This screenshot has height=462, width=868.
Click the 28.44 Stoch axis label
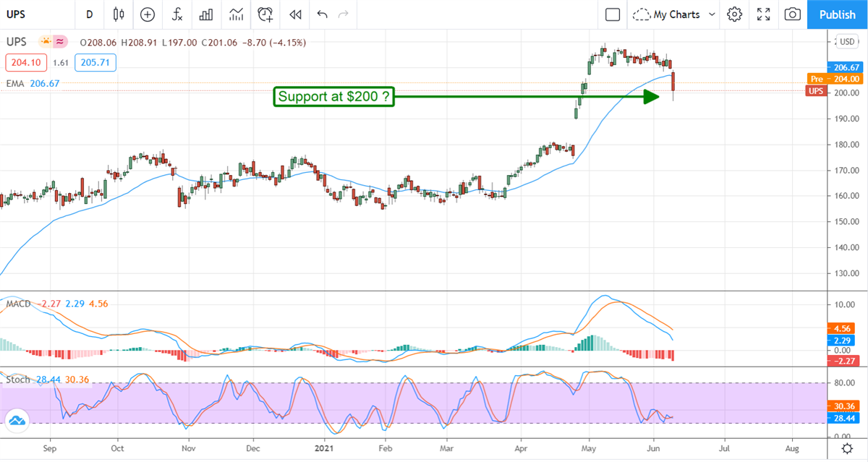(x=843, y=418)
